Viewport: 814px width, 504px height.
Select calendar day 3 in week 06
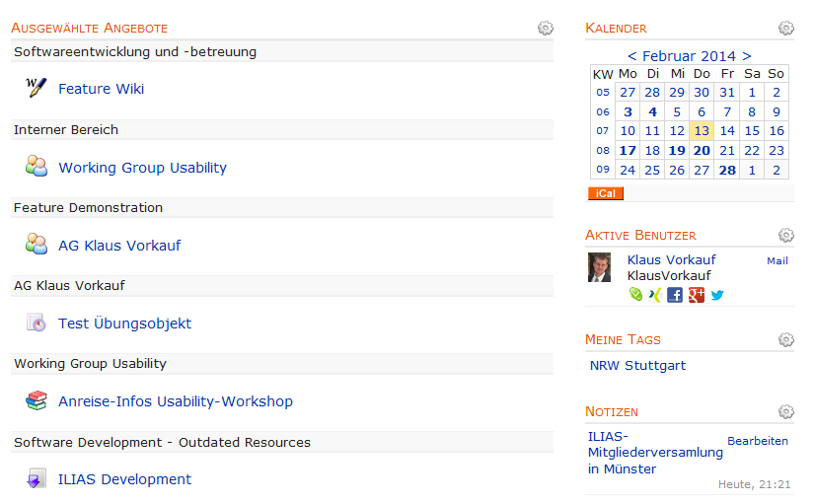pyautogui.click(x=628, y=111)
